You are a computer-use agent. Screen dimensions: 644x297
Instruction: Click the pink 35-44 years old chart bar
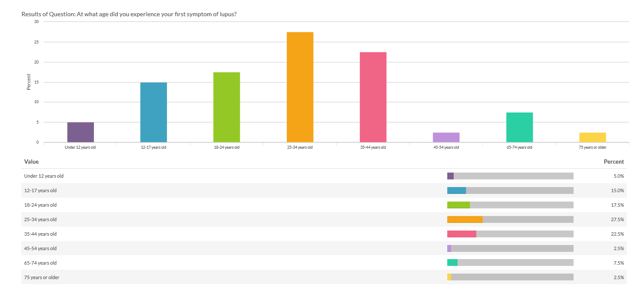point(373,97)
